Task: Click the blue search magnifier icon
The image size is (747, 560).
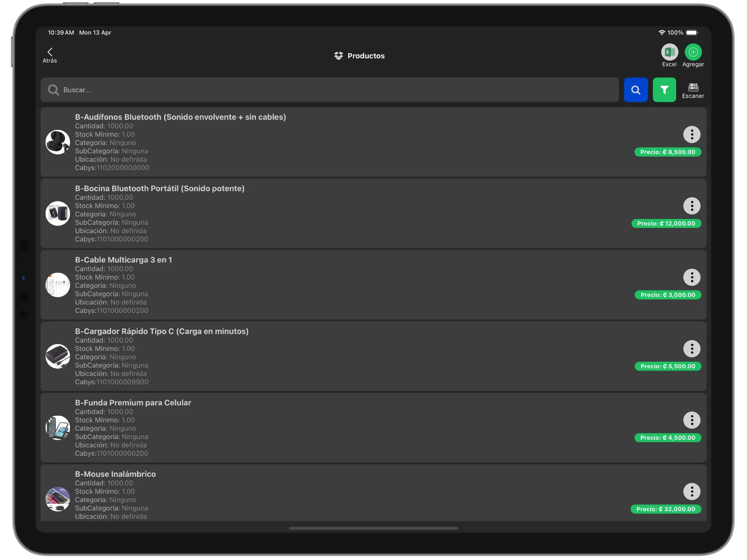Action: [x=636, y=90]
